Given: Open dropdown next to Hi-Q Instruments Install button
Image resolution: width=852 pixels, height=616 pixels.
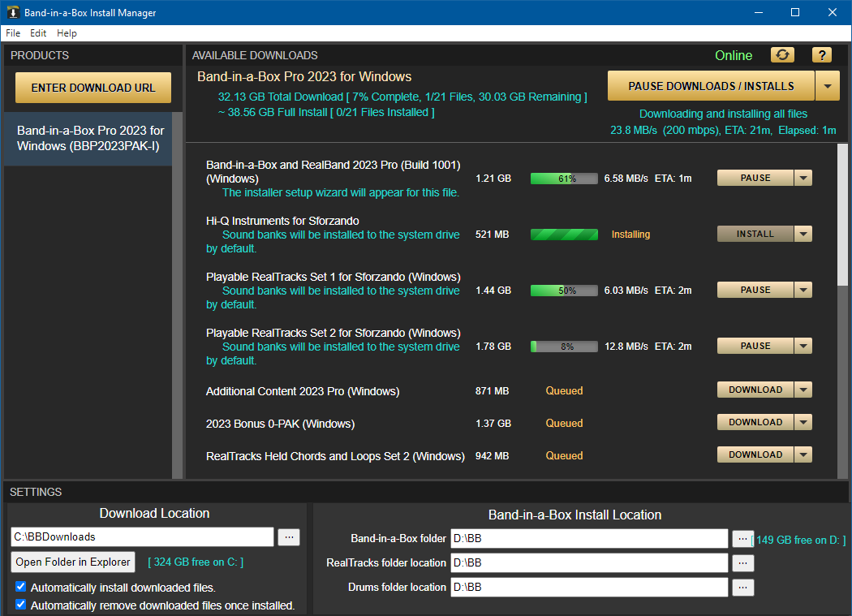Looking at the screenshot, I should coord(803,234).
